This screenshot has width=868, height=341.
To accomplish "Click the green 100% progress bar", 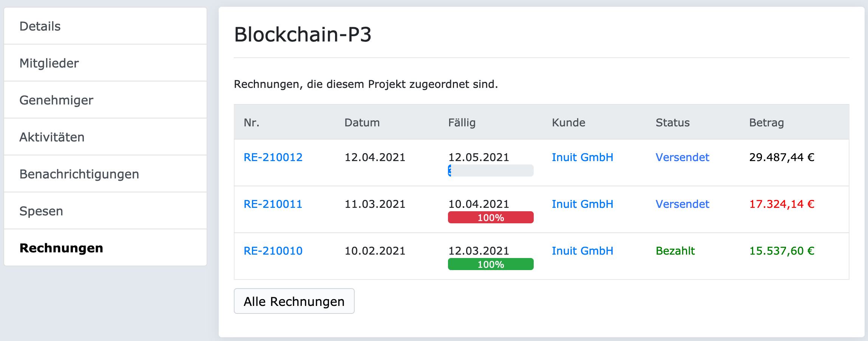I will coord(490,264).
